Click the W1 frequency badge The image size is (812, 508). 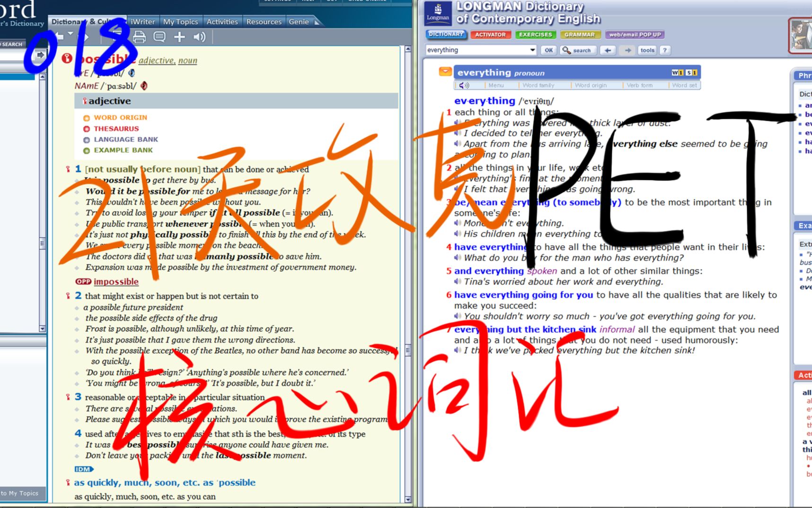[677, 72]
